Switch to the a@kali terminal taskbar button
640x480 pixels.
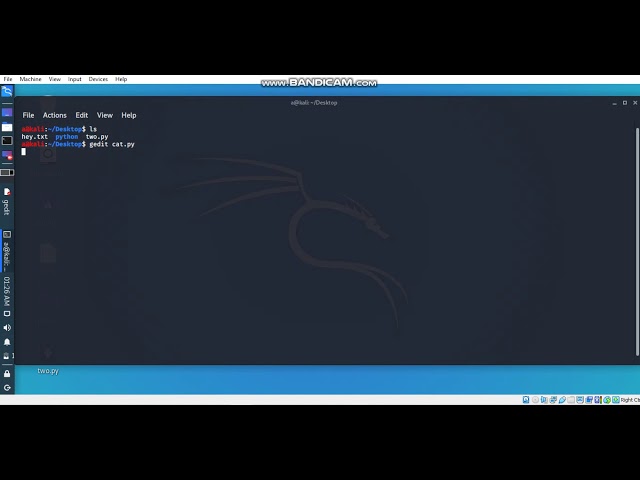click(7, 251)
